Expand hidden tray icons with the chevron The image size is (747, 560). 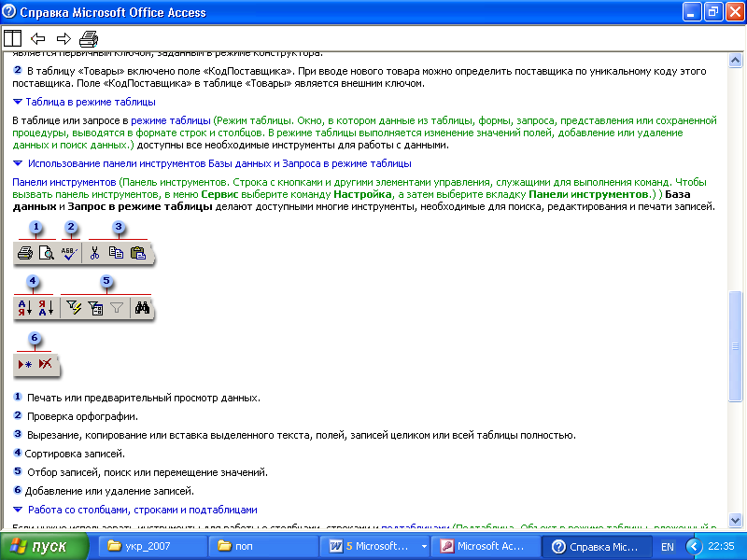(694, 546)
